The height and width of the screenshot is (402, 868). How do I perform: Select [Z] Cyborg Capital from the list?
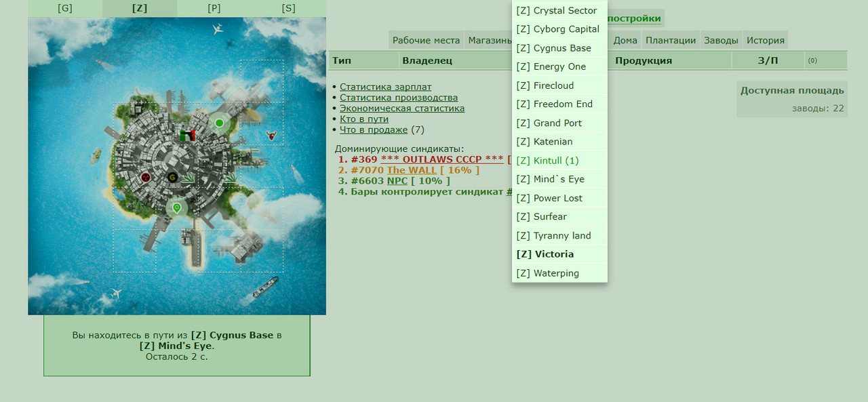(559, 29)
